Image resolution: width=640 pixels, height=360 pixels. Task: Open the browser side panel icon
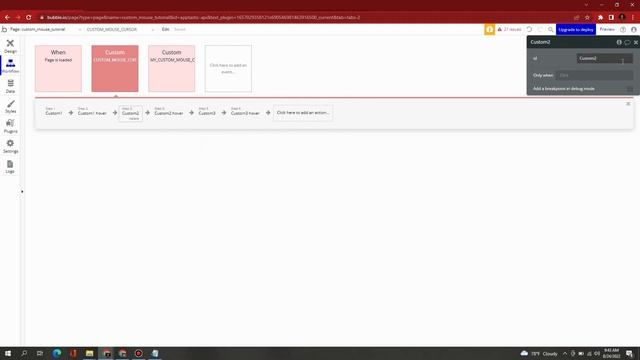click(611, 17)
